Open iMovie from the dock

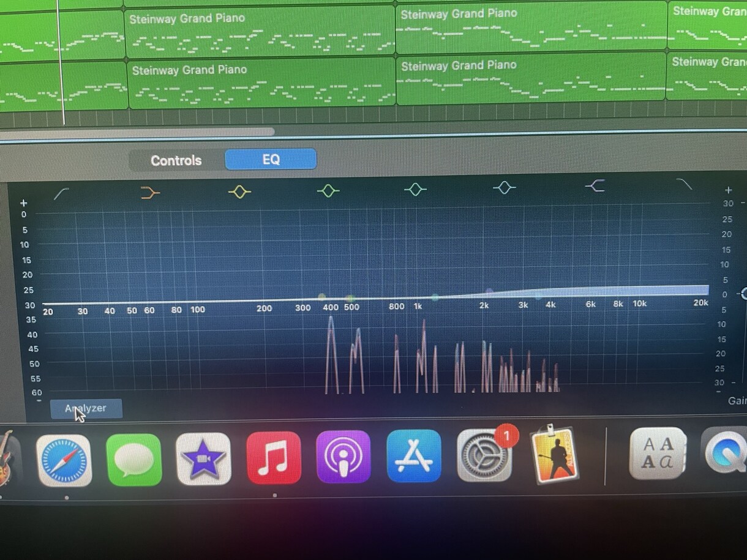tap(203, 459)
